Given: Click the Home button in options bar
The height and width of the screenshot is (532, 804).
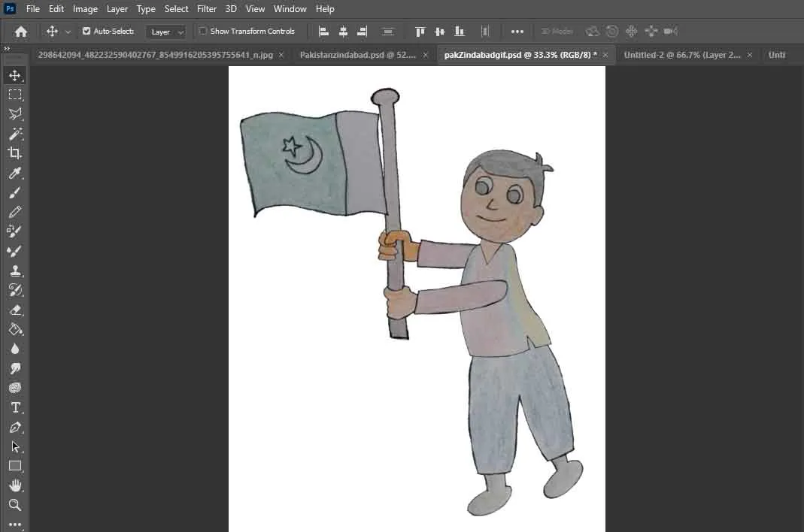Looking at the screenshot, I should 21,32.
